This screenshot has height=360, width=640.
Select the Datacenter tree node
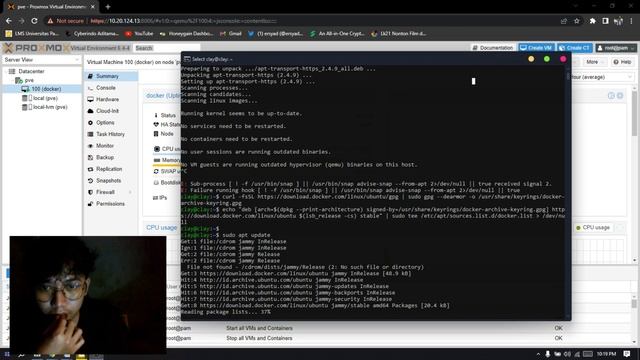point(31,71)
